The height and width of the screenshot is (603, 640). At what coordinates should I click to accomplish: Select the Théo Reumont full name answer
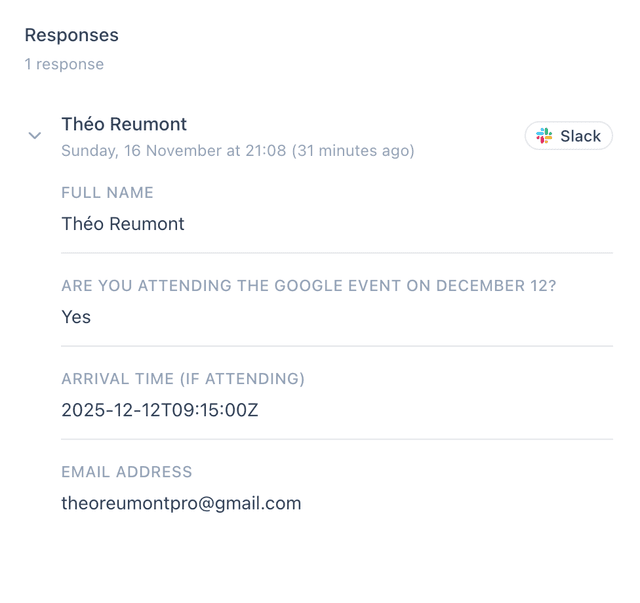coord(123,224)
